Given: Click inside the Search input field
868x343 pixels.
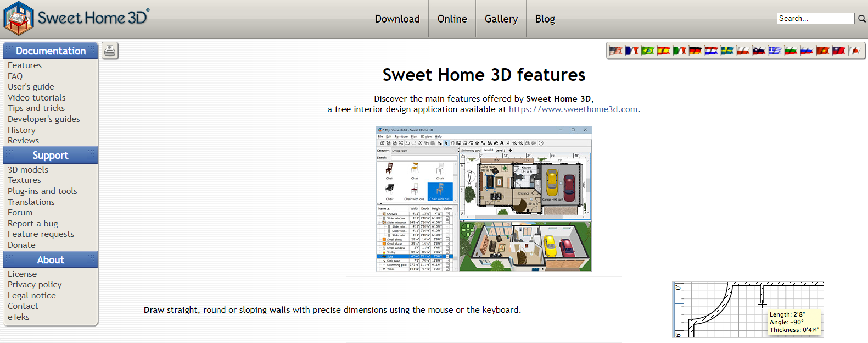Looking at the screenshot, I should [x=815, y=19].
